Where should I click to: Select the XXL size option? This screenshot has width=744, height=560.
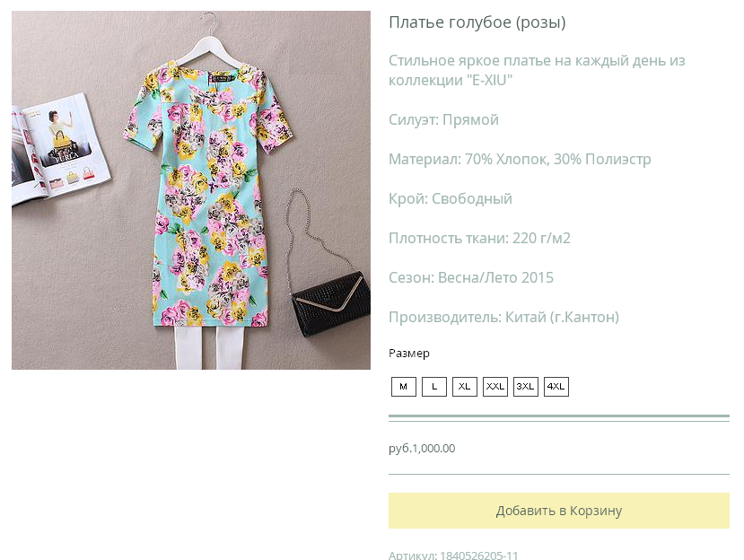point(495,387)
